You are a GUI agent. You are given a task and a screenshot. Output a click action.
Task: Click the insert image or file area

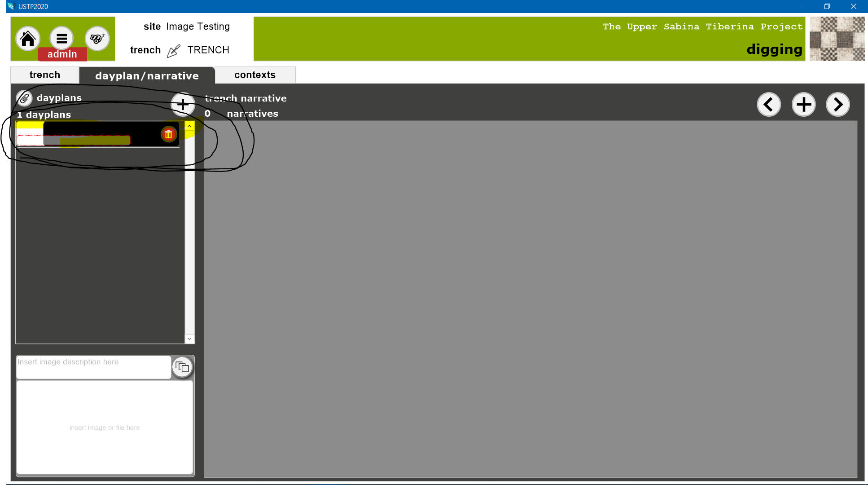click(105, 428)
